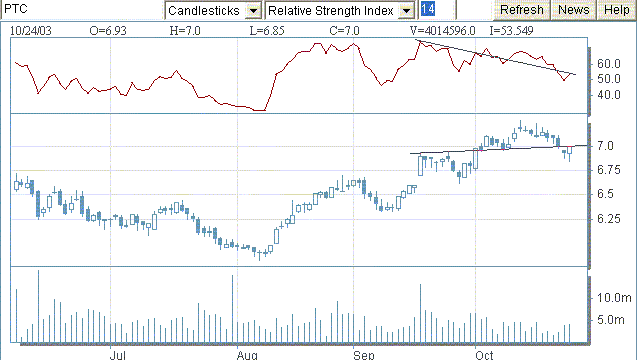
Task: Click the volume readout V=4014596.0
Action: (x=443, y=31)
